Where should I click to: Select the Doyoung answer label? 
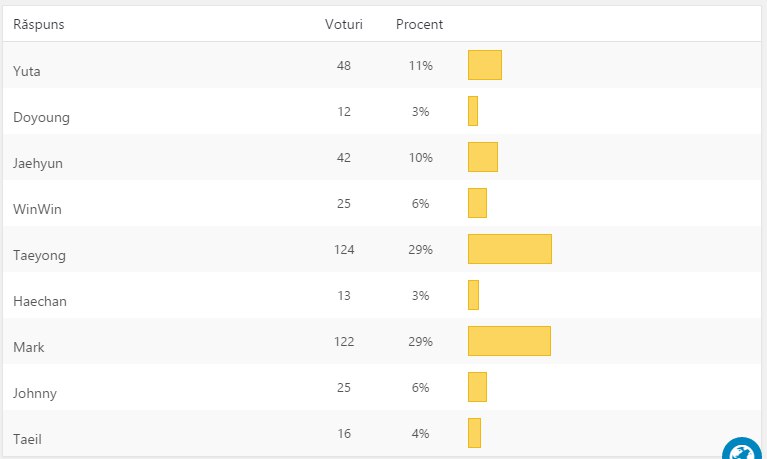(41, 117)
